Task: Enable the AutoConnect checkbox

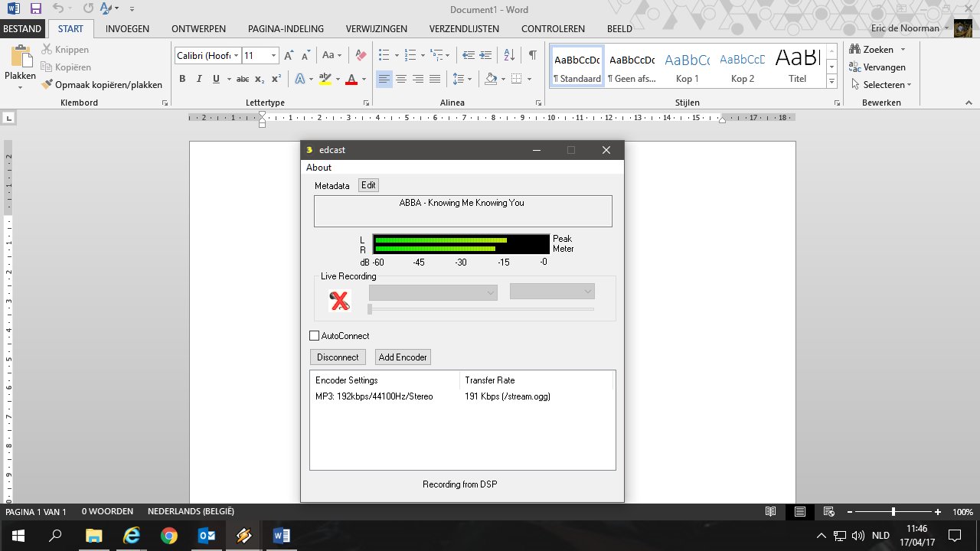Action: click(x=315, y=336)
